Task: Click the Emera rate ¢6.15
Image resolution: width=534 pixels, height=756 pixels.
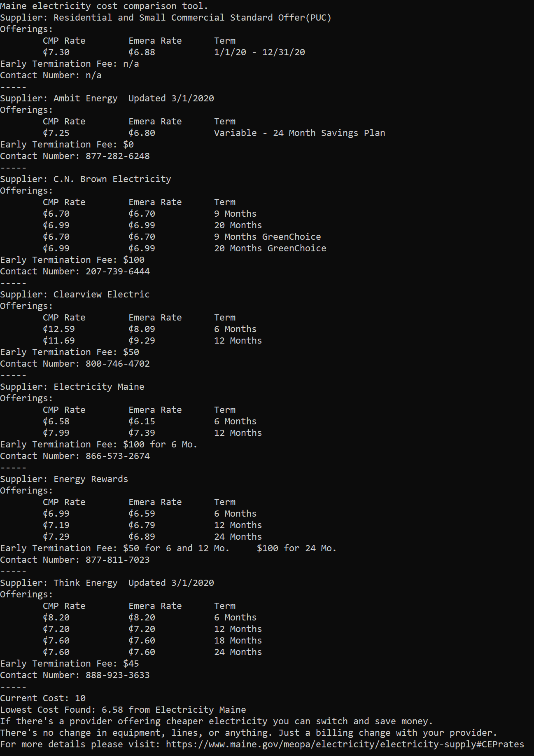Action: tap(142, 421)
